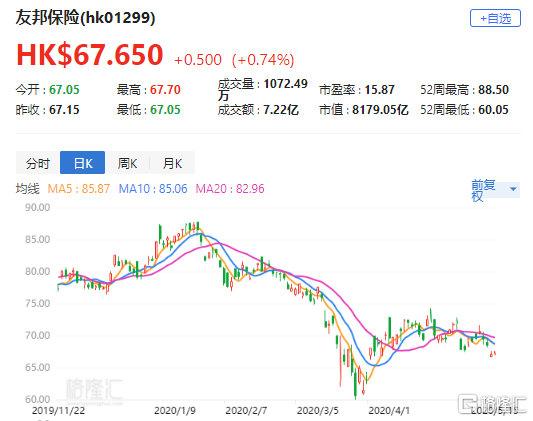533x421 pixels.
Task: Click the MA10 moving average legend
Action: click(x=153, y=189)
